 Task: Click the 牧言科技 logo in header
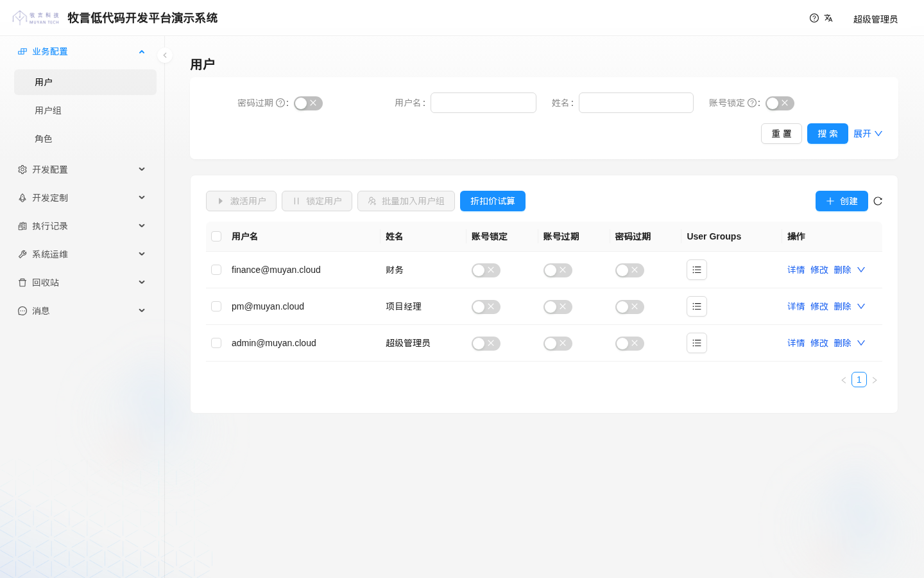[x=36, y=18]
